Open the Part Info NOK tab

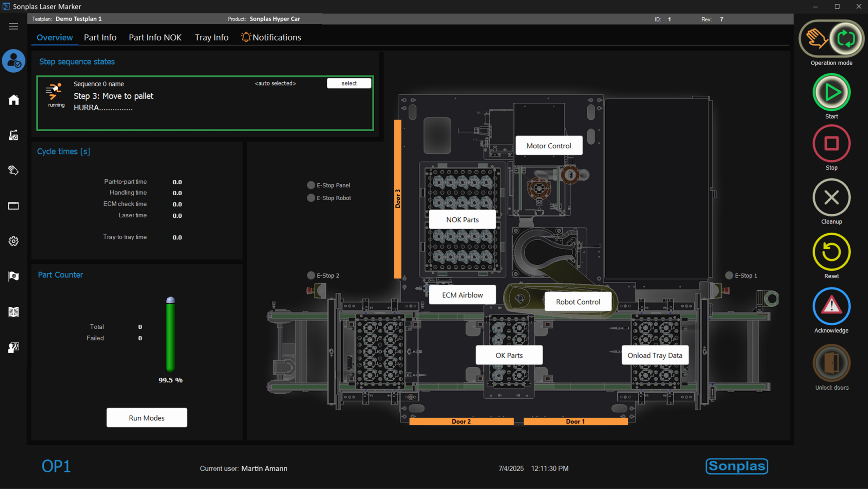155,37
